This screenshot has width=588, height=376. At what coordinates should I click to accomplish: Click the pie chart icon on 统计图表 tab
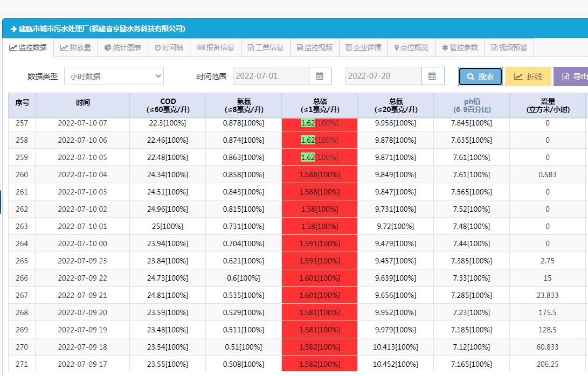click(x=108, y=47)
